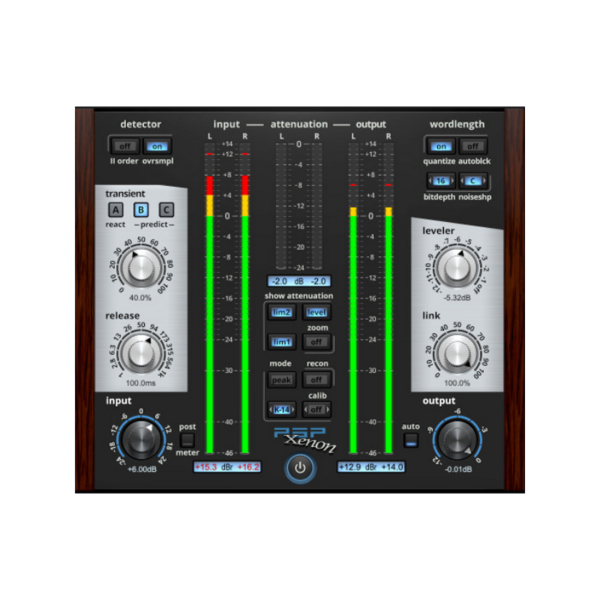Toggle the detector II order switch

[125, 146]
